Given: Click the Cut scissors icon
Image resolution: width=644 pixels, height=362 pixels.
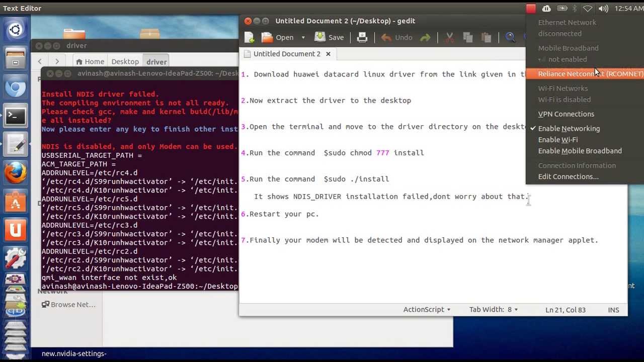Looking at the screenshot, I should click(x=450, y=37).
